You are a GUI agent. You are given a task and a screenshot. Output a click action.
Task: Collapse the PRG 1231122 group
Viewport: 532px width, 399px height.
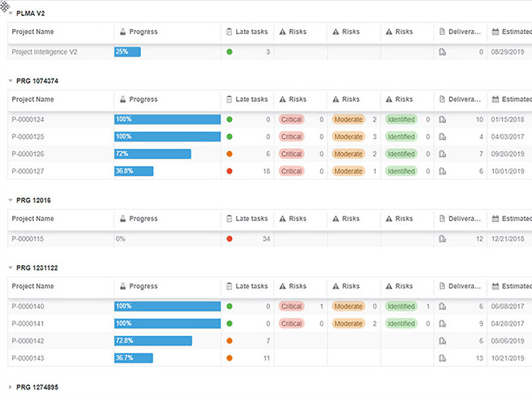pyautogui.click(x=10, y=268)
